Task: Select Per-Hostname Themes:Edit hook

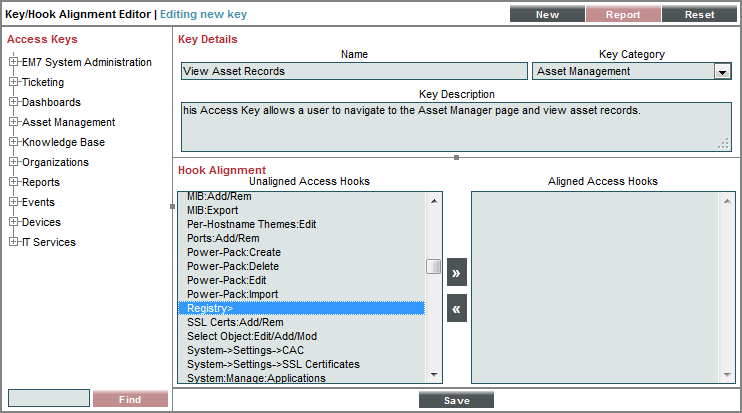Action: click(x=301, y=224)
